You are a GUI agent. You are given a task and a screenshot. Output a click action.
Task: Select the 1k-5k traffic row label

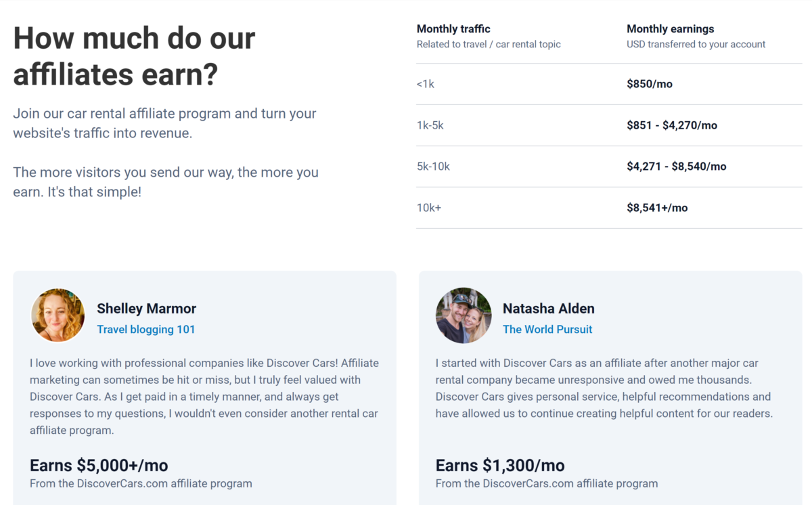430,125
